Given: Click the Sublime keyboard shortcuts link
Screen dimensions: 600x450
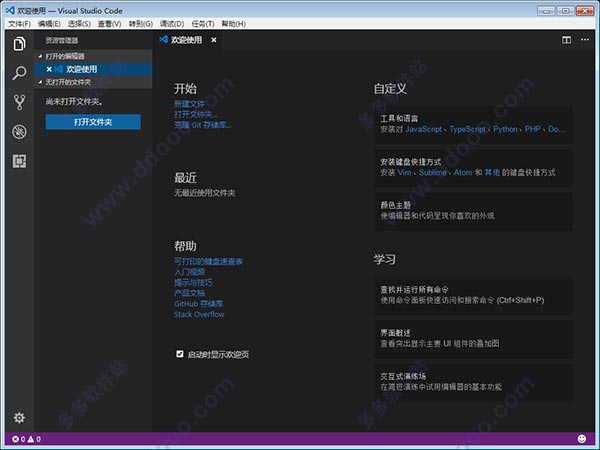Looking at the screenshot, I should click(433, 173).
